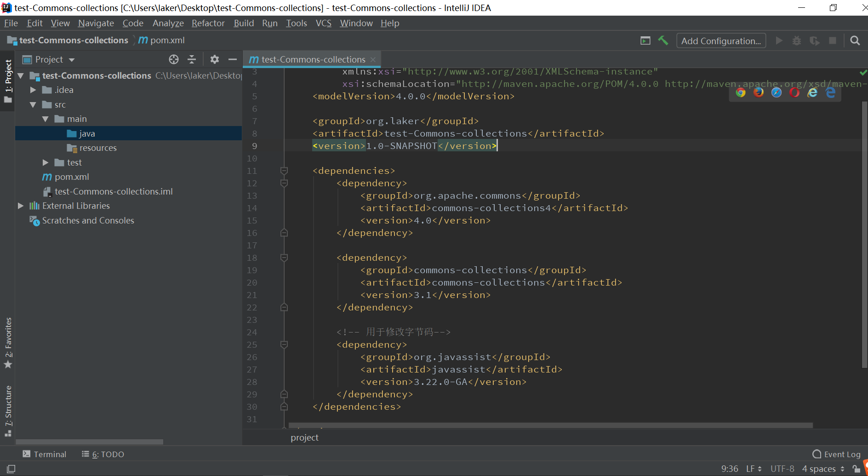Collapse the test-Commons-collections root tree node

[x=21, y=75]
